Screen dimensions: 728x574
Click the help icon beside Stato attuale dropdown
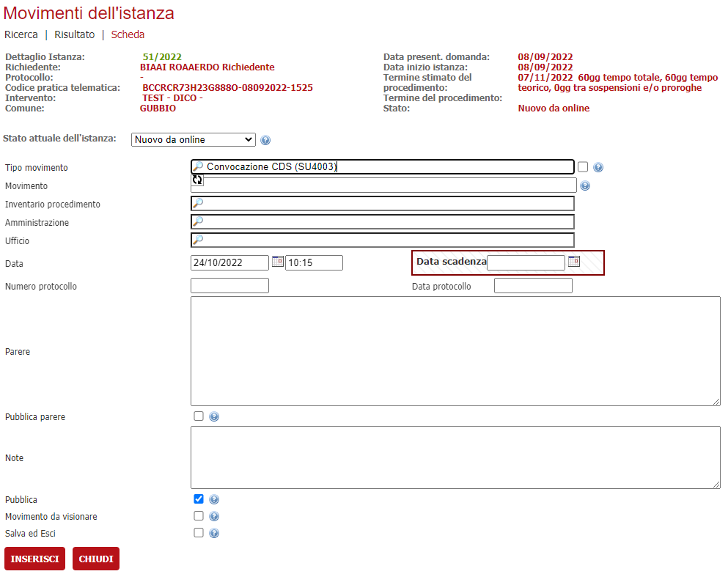[x=265, y=140]
